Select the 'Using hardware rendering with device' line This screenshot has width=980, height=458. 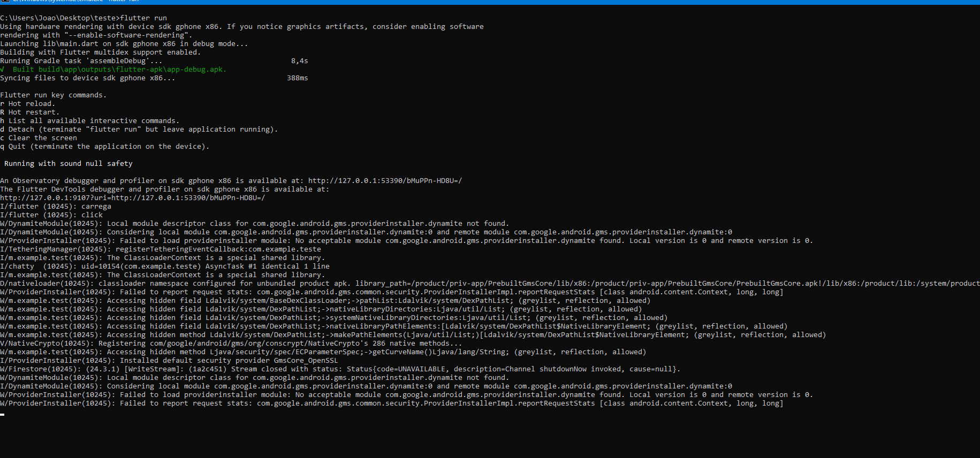[242, 26]
